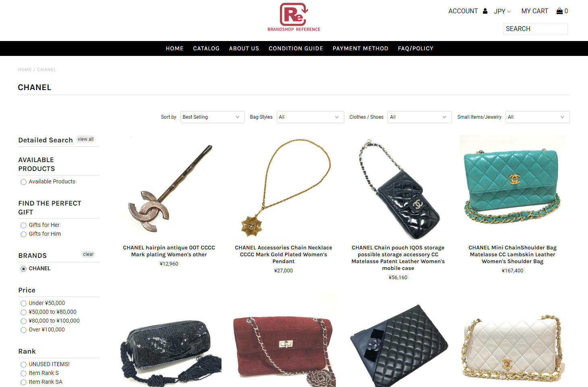
Task: Open the Chain pouch IQOS storage product title
Action: [398, 258]
